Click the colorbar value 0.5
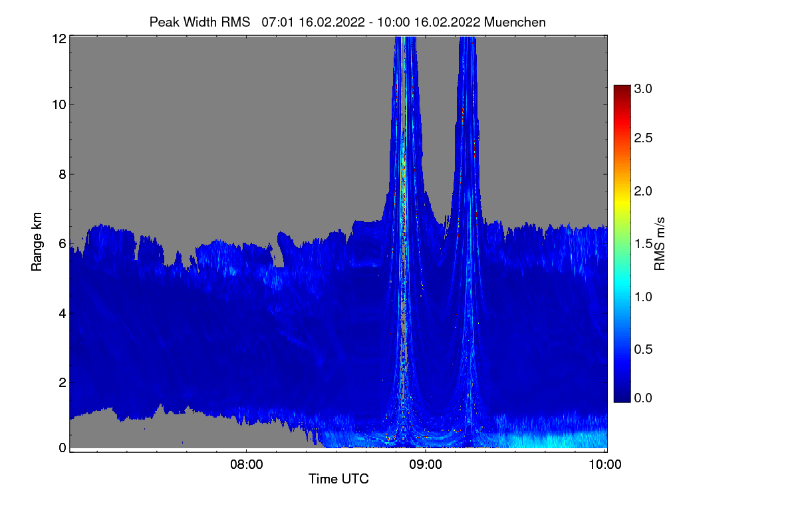Screen dimensions: 798x532 (642, 348)
